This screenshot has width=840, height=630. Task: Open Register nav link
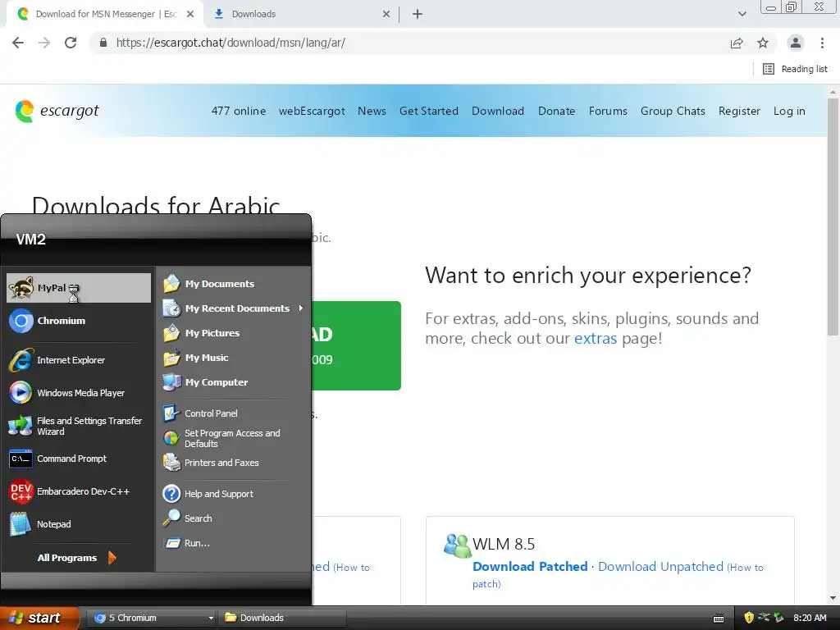(x=739, y=111)
